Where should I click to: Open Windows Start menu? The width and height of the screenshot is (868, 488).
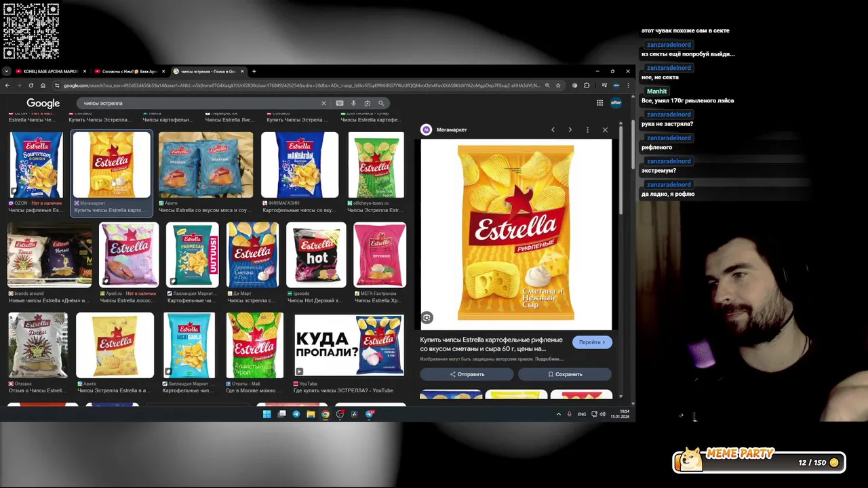[x=267, y=414]
